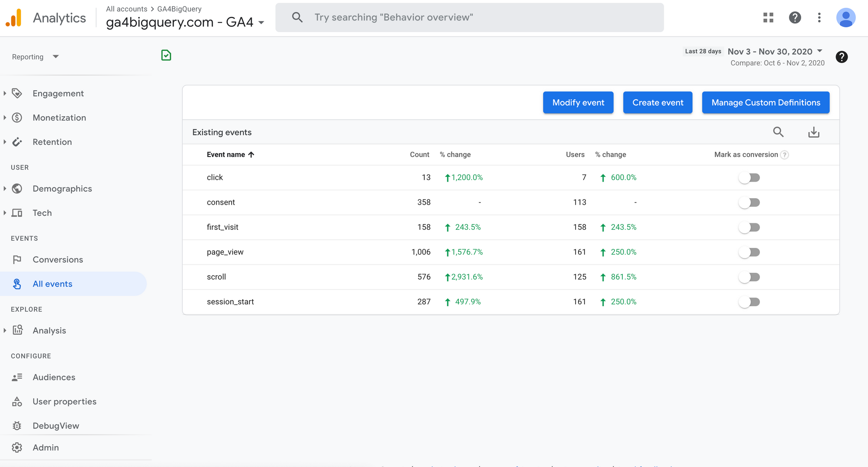Viewport: 868px width, 467px height.
Task: Open the Reporting dropdown
Action: coord(36,57)
